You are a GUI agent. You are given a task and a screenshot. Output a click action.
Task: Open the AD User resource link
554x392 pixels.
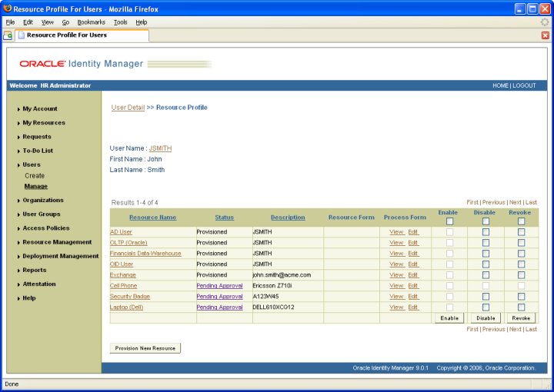pyautogui.click(x=121, y=232)
